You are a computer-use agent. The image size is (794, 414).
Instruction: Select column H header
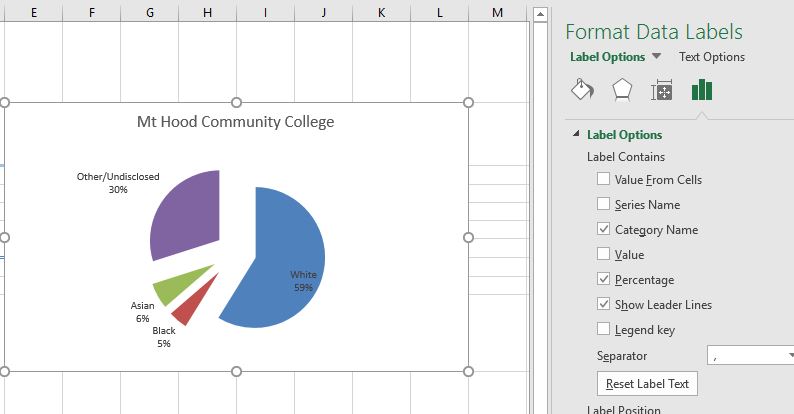click(x=208, y=12)
